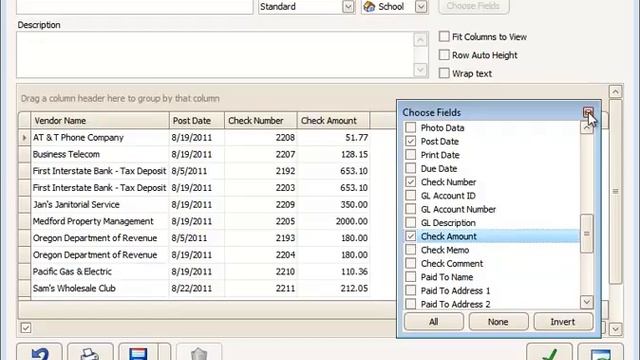Uncheck the Check Amount field
Screen dimensions: 640x360
(411, 236)
